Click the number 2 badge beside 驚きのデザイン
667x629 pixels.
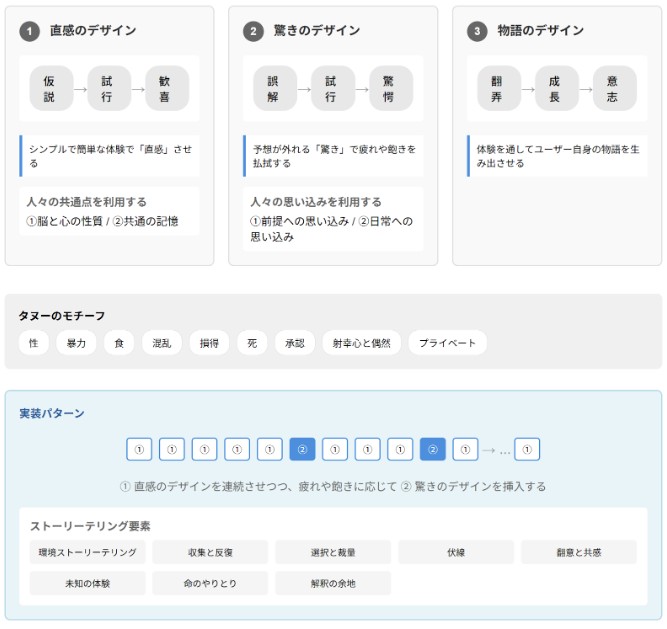click(253, 31)
